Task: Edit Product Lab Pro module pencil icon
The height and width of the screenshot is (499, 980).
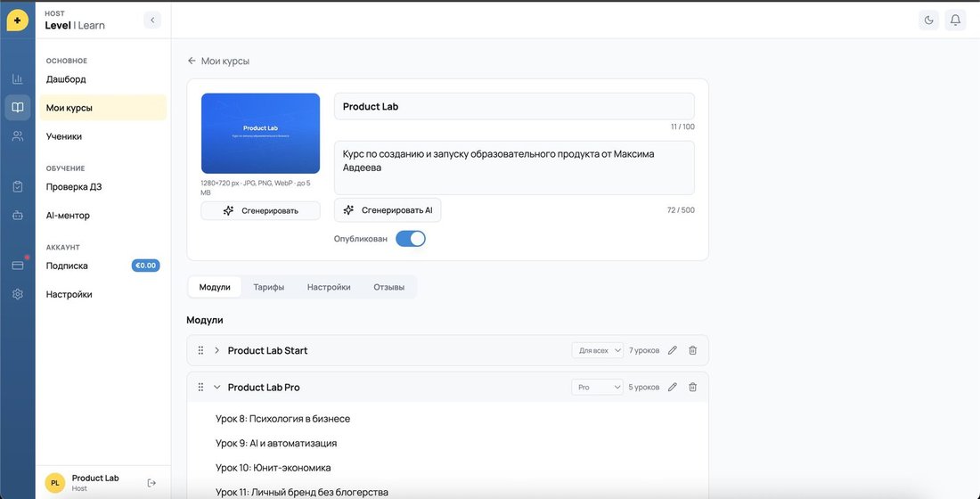Action: click(673, 387)
